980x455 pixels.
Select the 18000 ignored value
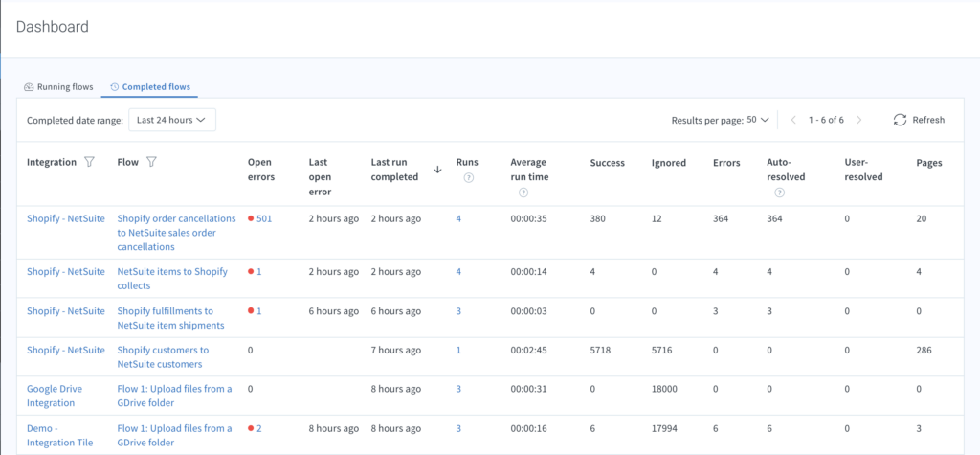(664, 389)
